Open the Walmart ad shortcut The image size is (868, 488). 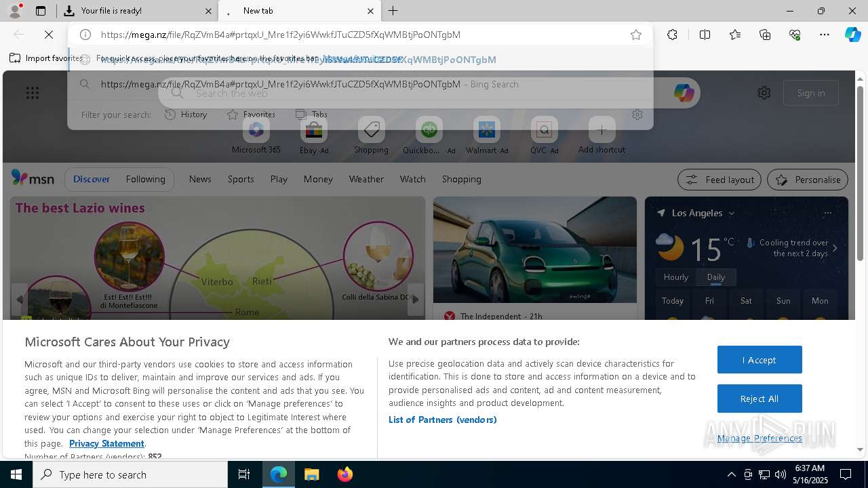click(x=487, y=136)
